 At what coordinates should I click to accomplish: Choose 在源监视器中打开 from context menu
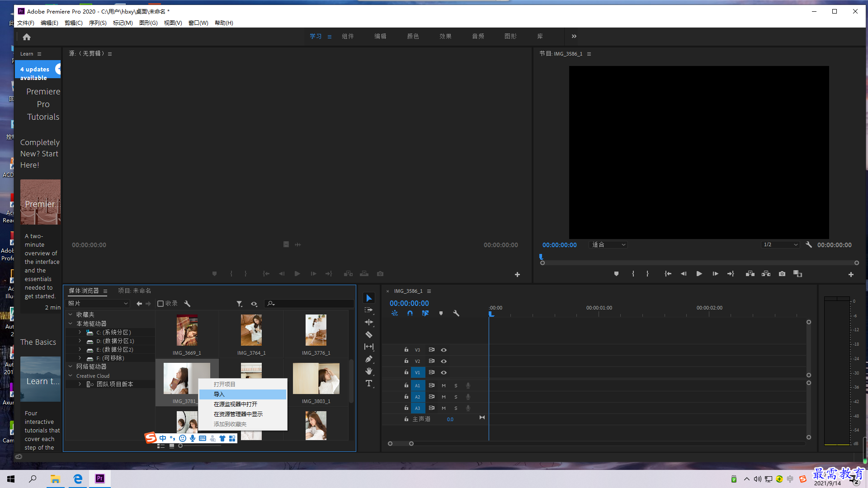(243, 404)
